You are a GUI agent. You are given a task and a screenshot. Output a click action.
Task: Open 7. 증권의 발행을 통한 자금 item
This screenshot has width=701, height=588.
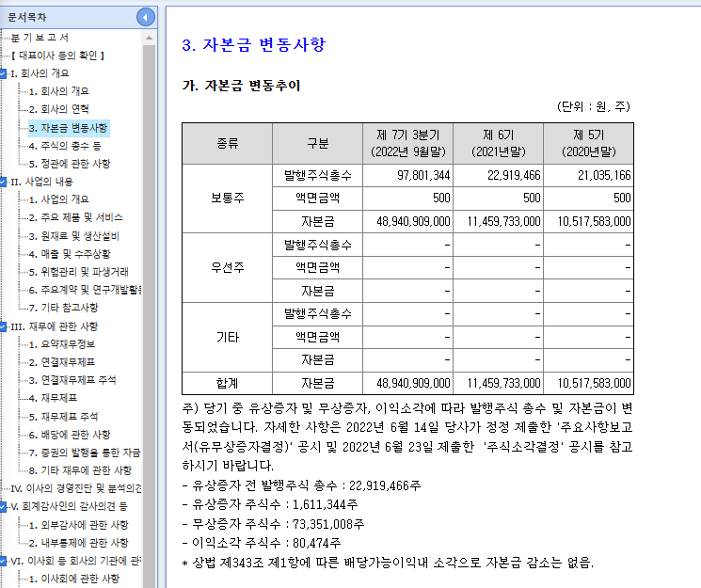pos(85,453)
